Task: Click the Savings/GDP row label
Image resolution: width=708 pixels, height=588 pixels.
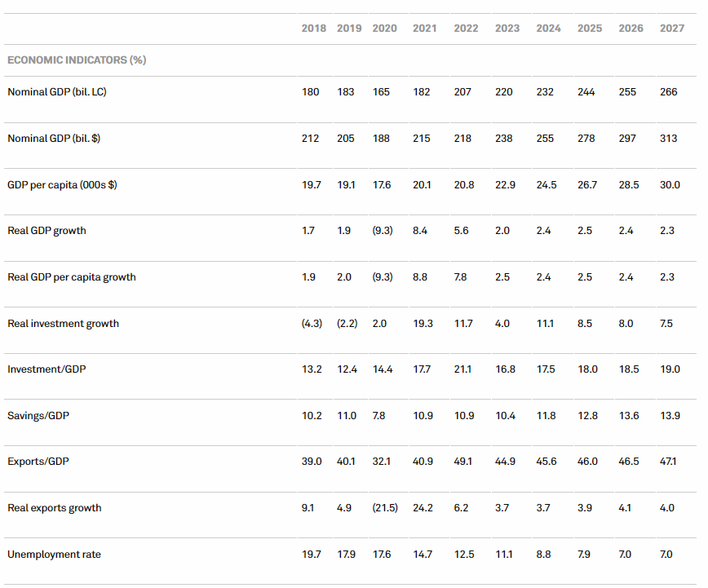Action: 38,416
